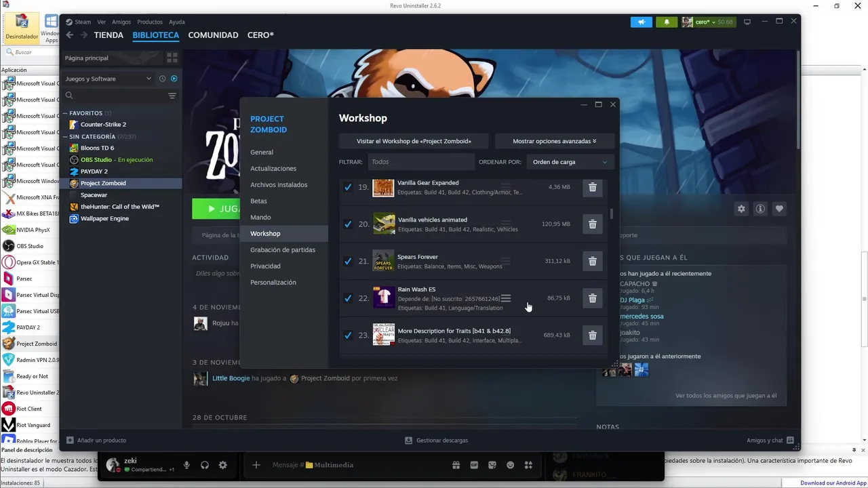Select Counter-Strike 2 in favorites
Viewport: 868px width, 488px height.
[x=103, y=125]
